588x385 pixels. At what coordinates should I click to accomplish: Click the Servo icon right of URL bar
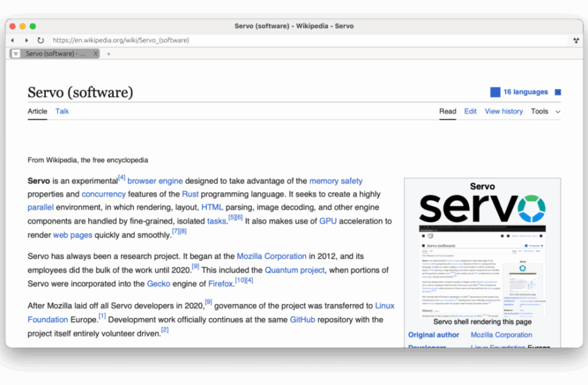coord(576,40)
